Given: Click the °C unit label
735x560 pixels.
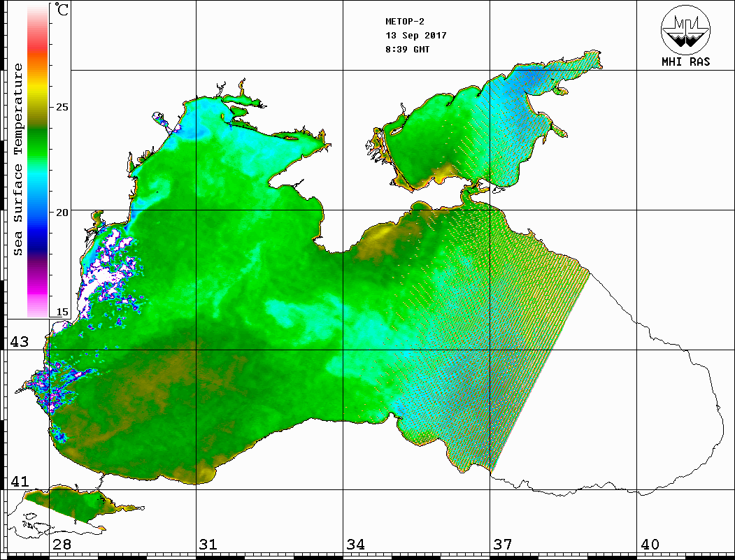Looking at the screenshot, I should pos(62,9).
